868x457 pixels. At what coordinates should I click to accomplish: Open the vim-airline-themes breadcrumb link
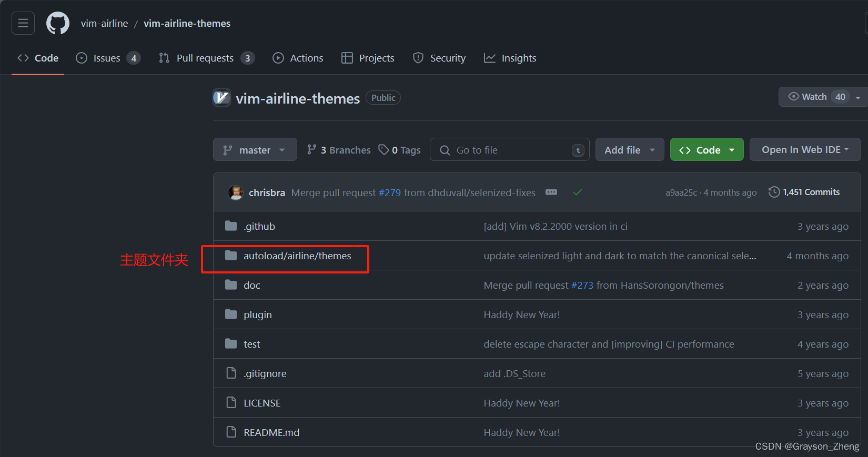pos(187,23)
